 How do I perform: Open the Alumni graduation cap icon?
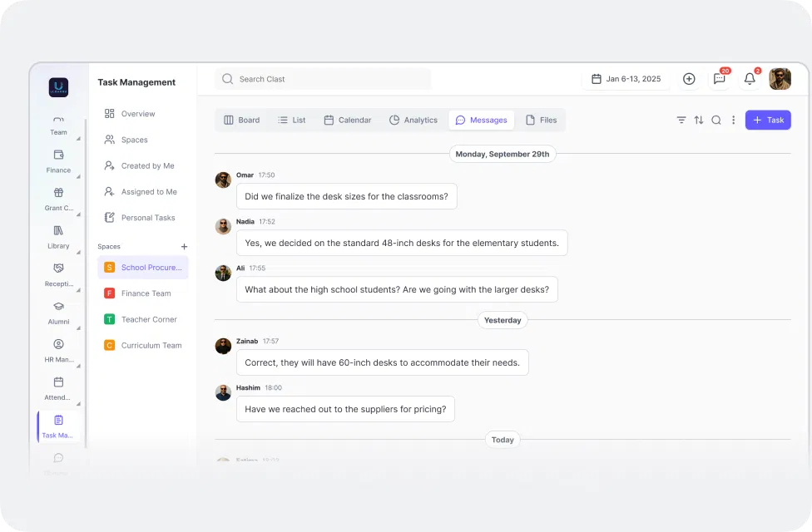click(58, 306)
